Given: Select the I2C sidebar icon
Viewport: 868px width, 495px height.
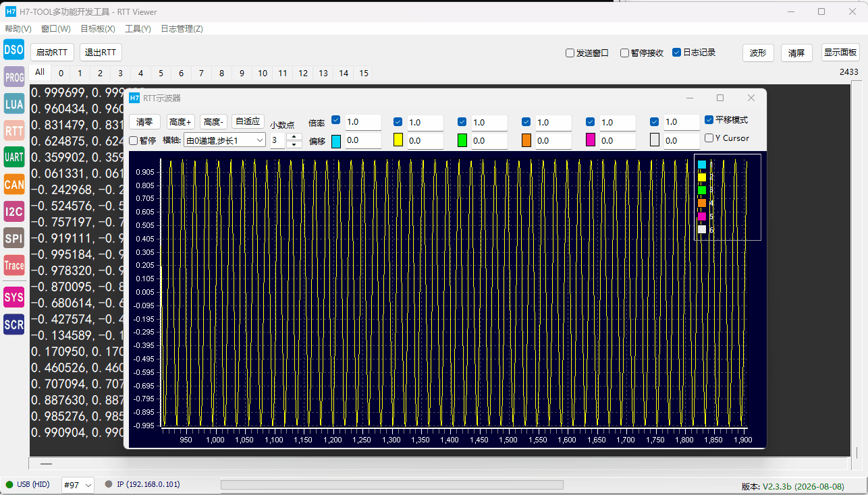Looking at the screenshot, I should tap(13, 211).
